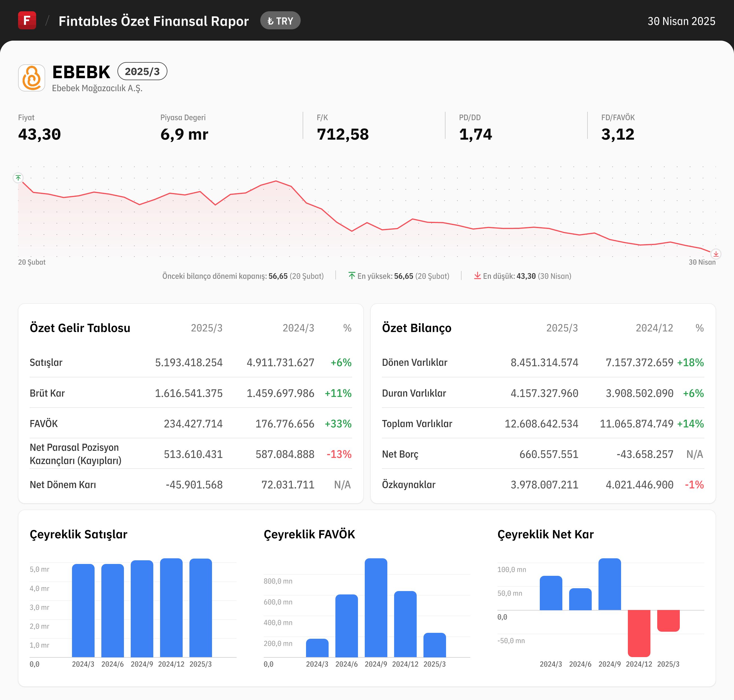Viewport: 734px width, 700px height.
Task: Click the TRY currency badge
Action: pyautogui.click(x=280, y=21)
